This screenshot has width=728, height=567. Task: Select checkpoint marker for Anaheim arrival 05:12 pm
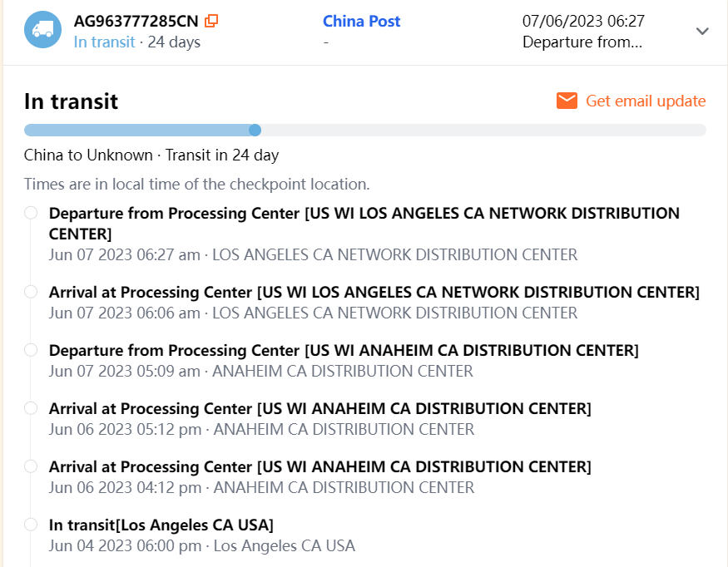click(31, 408)
